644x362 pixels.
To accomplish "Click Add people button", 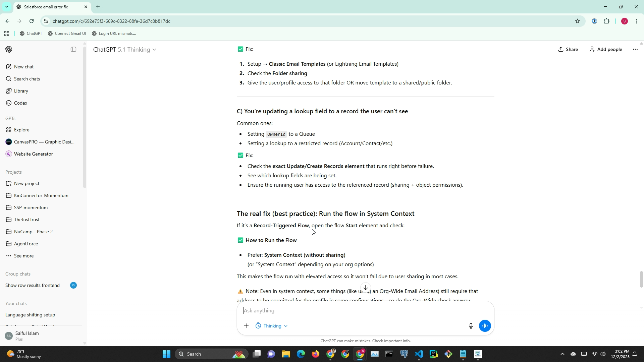I will [605, 49].
